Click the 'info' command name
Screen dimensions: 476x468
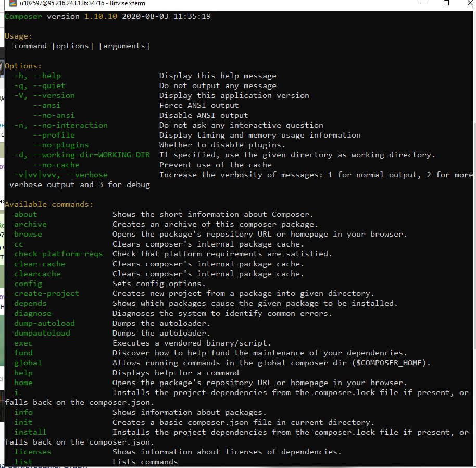(x=23, y=412)
